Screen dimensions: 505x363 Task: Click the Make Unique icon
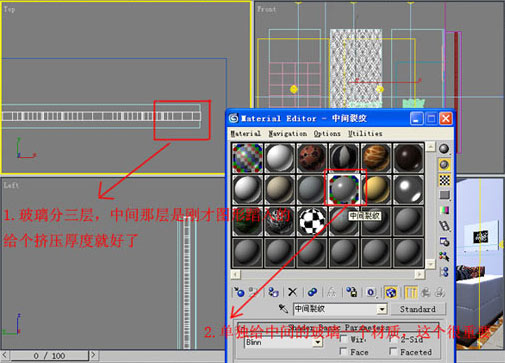coord(331,292)
